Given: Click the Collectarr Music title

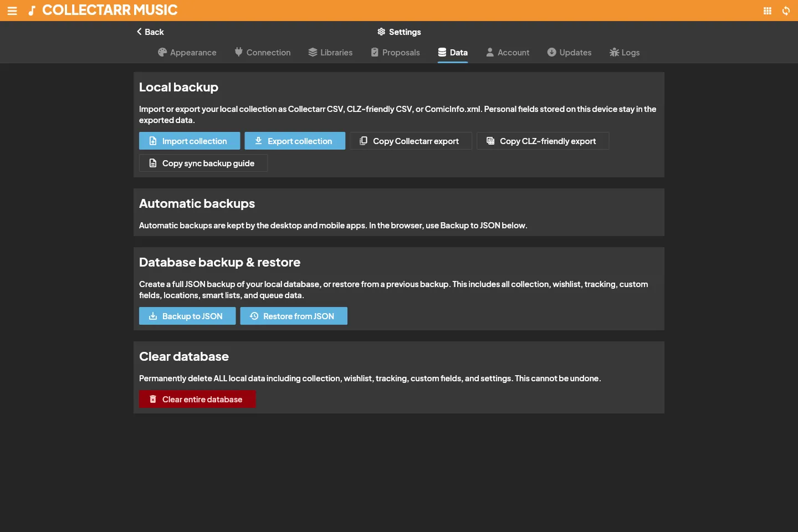Looking at the screenshot, I should pos(110,10).
